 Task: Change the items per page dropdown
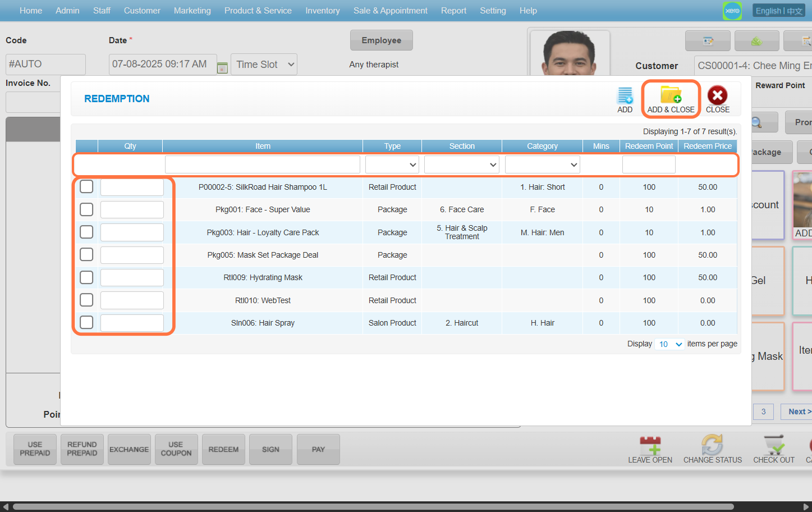pos(670,344)
